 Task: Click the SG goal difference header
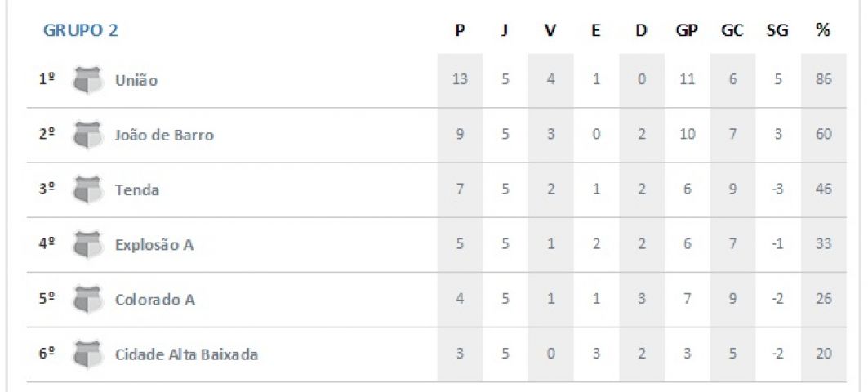[x=777, y=30]
